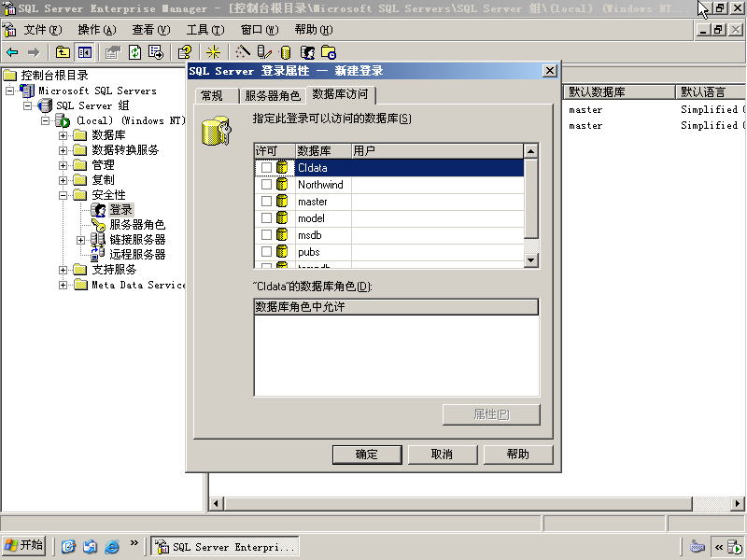Expand the Meta Data Services folder

click(x=63, y=286)
